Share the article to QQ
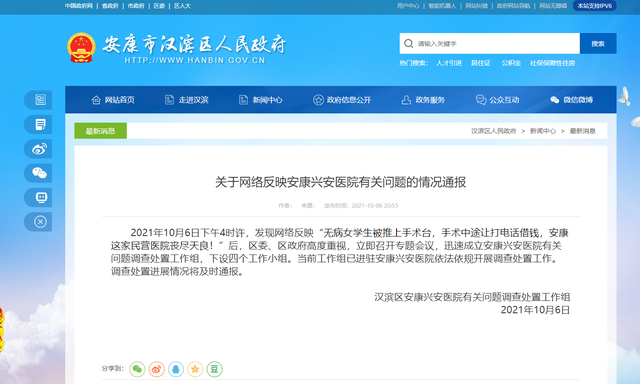The height and width of the screenshot is (384, 640). pyautogui.click(x=176, y=369)
